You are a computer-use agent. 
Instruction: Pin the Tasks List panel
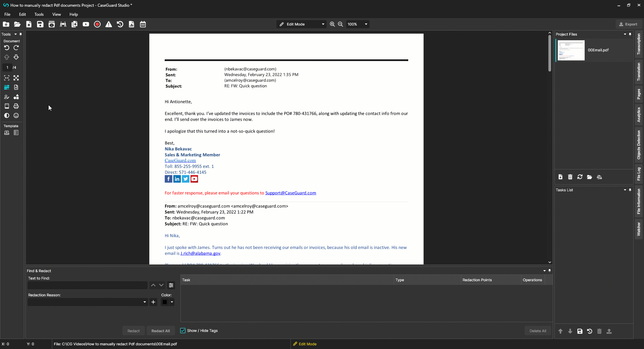tap(630, 190)
